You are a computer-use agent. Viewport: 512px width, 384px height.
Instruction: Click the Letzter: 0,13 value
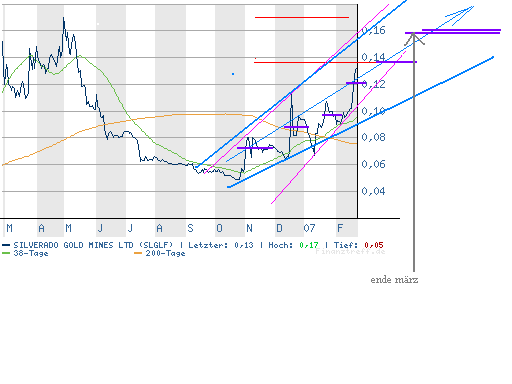coord(221,245)
